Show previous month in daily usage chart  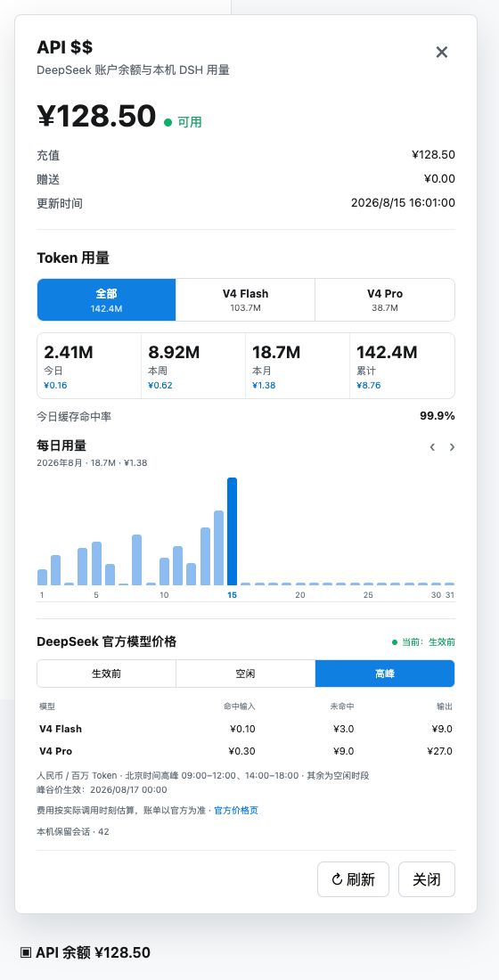point(432,447)
